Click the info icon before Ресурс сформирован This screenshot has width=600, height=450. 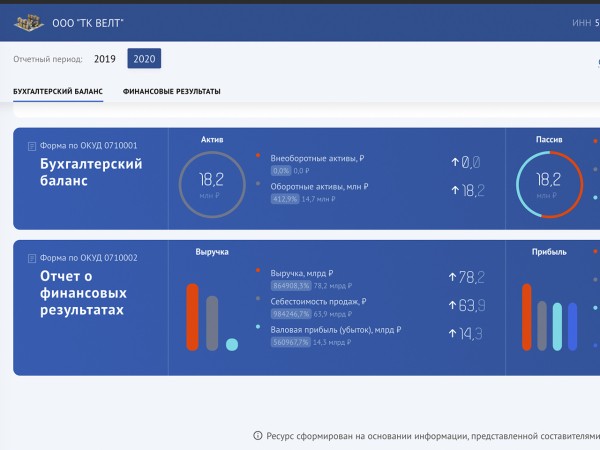pos(258,435)
